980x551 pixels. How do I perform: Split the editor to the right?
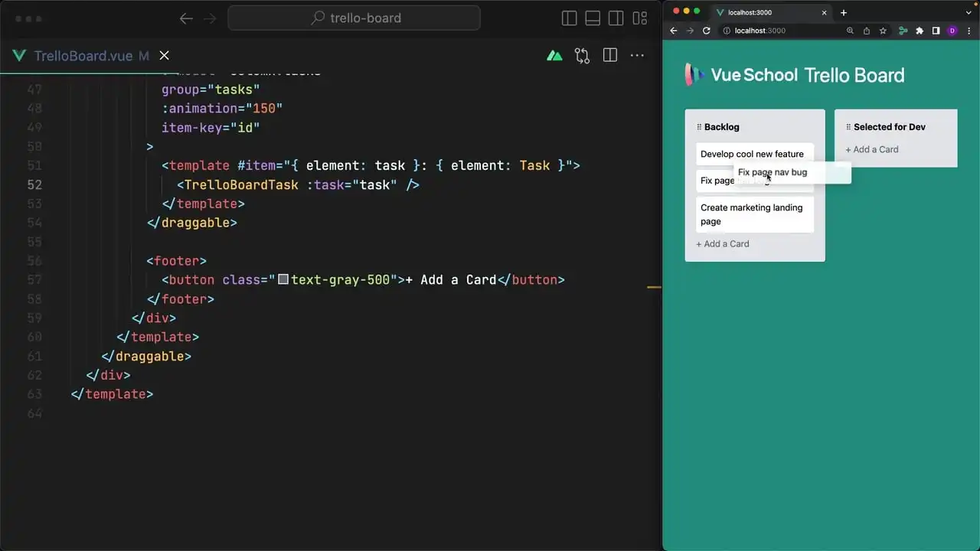point(610,55)
